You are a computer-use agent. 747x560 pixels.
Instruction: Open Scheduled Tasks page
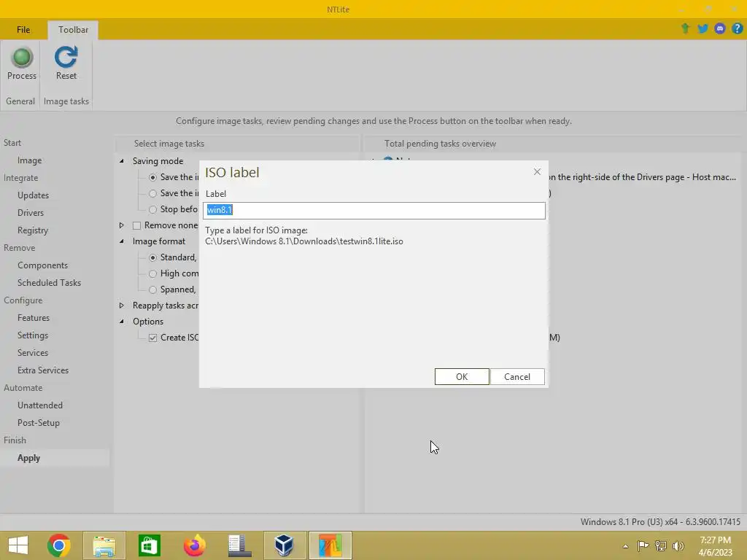pyautogui.click(x=49, y=283)
